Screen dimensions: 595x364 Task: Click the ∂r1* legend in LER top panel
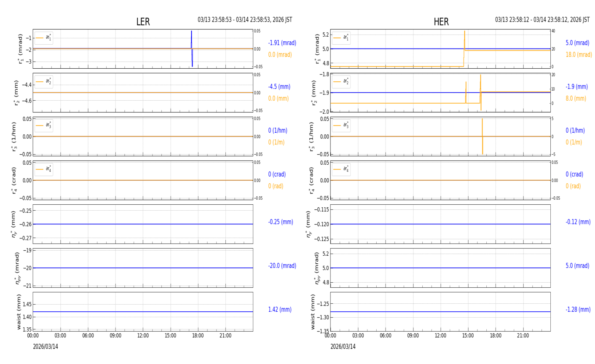(44, 38)
